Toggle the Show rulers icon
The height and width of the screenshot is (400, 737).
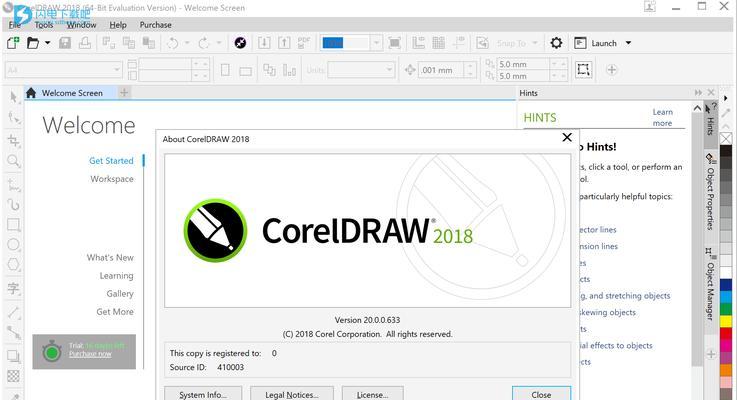click(418, 43)
